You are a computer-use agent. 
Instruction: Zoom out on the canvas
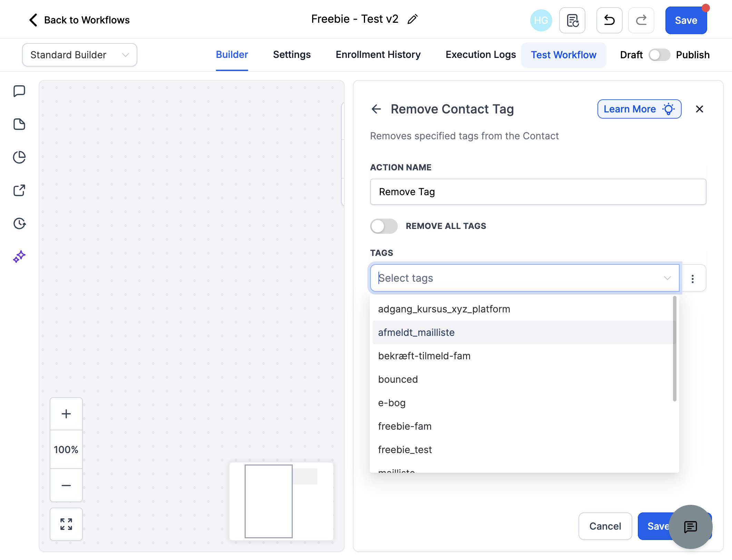(66, 485)
